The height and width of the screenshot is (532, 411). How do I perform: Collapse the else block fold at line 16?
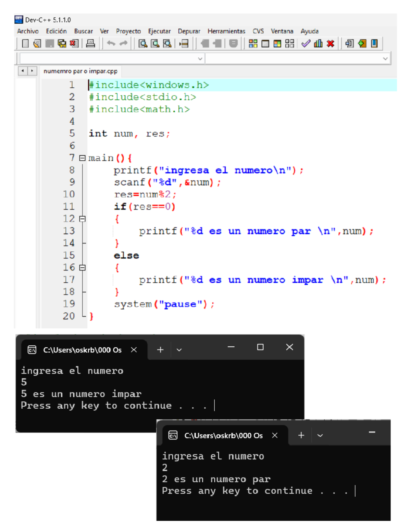[82, 268]
